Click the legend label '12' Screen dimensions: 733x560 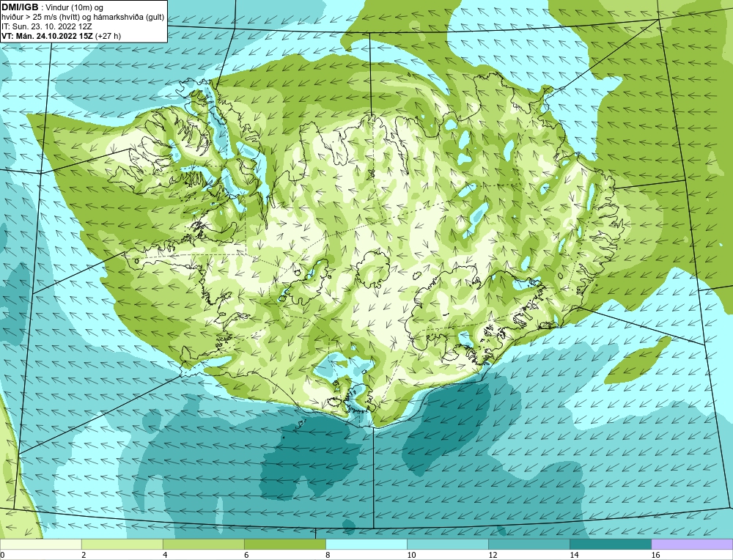tap(493, 555)
